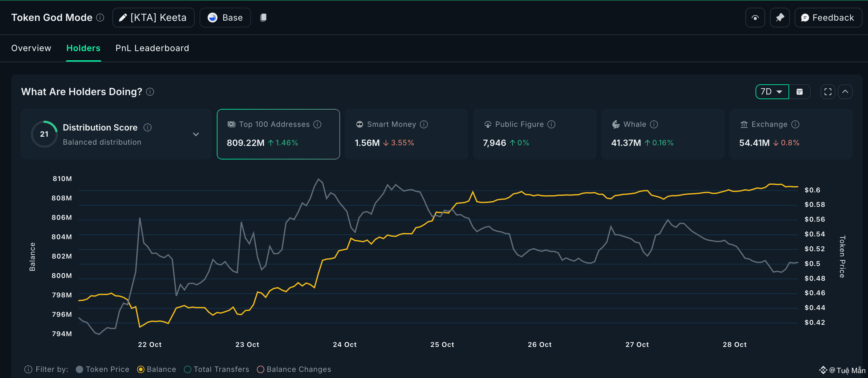Click info icon beside Token God Mode
868x378 pixels.
pos(100,18)
